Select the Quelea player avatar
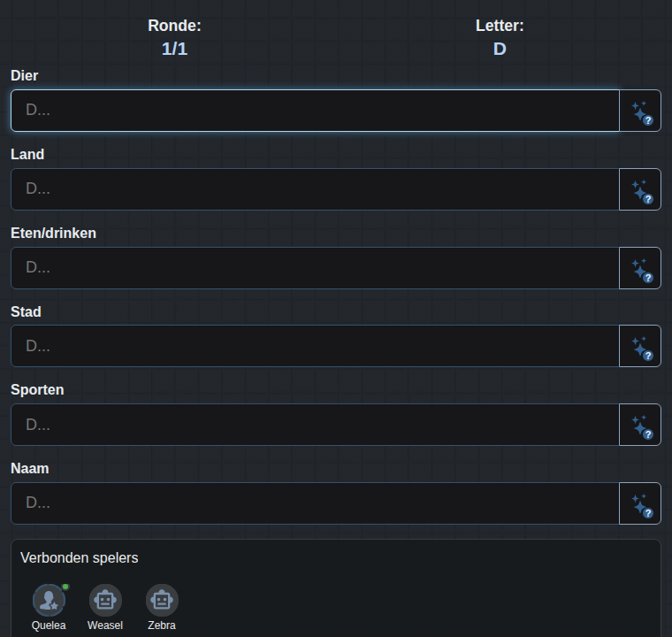 coord(49,600)
